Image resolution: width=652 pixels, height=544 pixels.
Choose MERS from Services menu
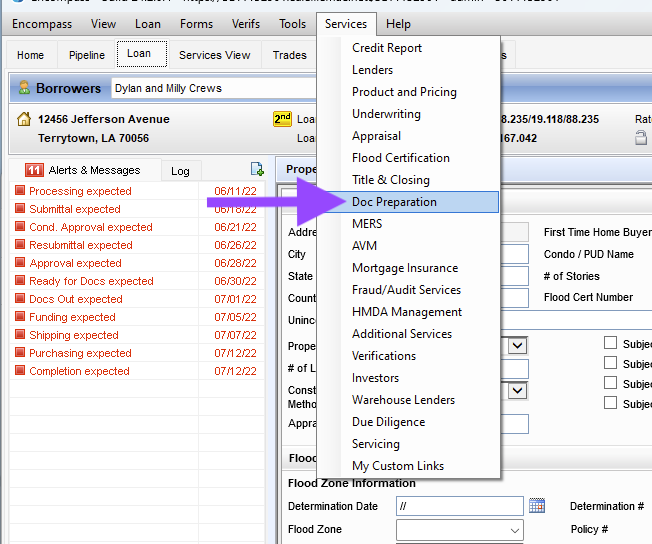click(408, 224)
